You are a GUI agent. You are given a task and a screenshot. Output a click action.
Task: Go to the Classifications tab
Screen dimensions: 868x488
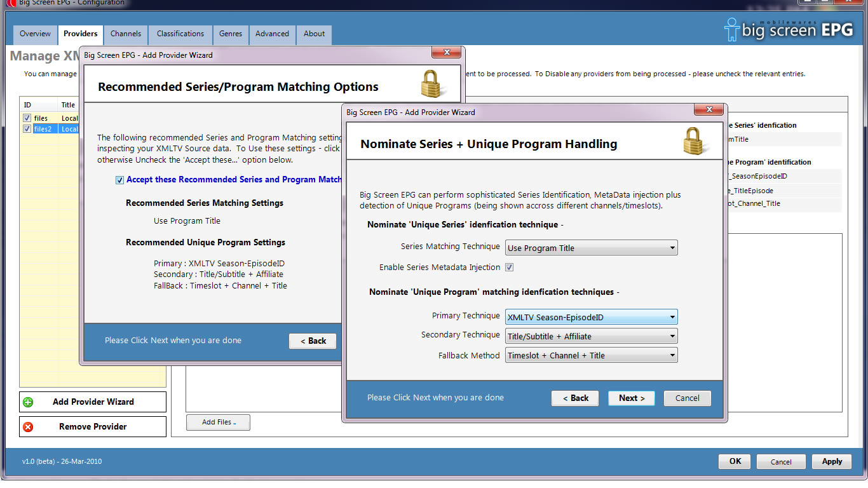click(180, 34)
